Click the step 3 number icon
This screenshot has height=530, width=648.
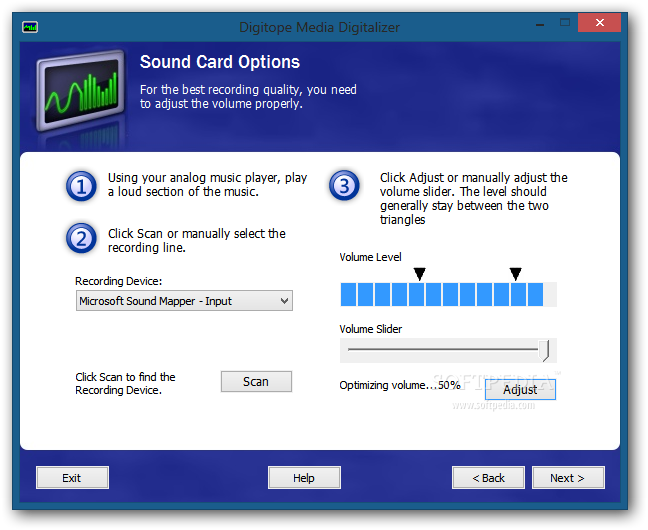(344, 185)
